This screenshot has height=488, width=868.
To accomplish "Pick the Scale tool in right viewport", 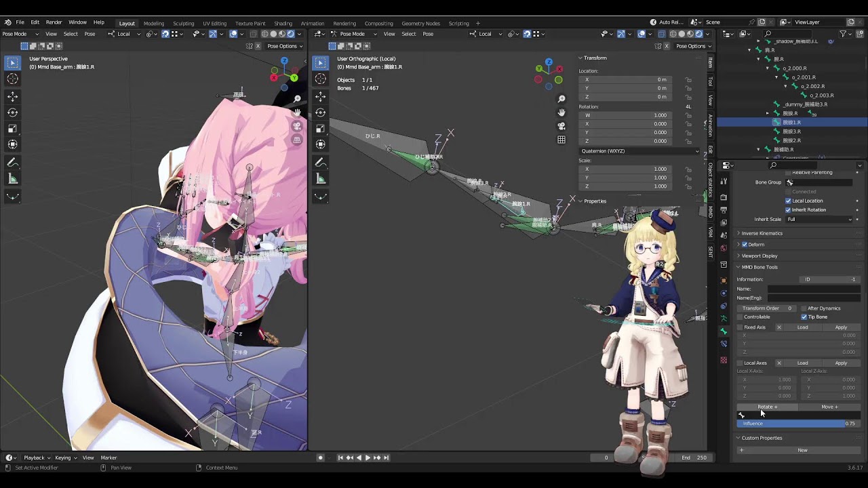I will click(320, 128).
